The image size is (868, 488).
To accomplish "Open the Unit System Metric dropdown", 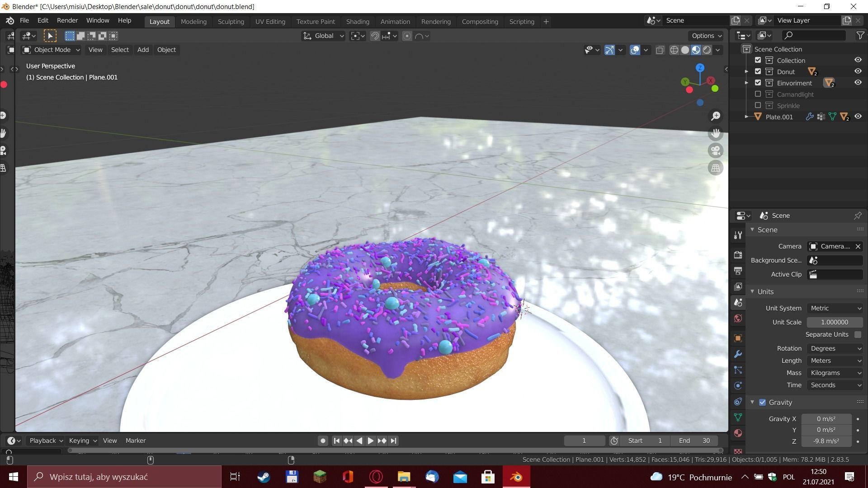I will (x=835, y=308).
